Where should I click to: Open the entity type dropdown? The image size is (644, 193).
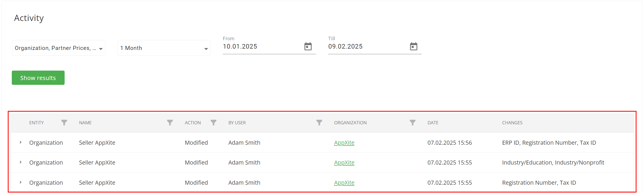(x=59, y=48)
